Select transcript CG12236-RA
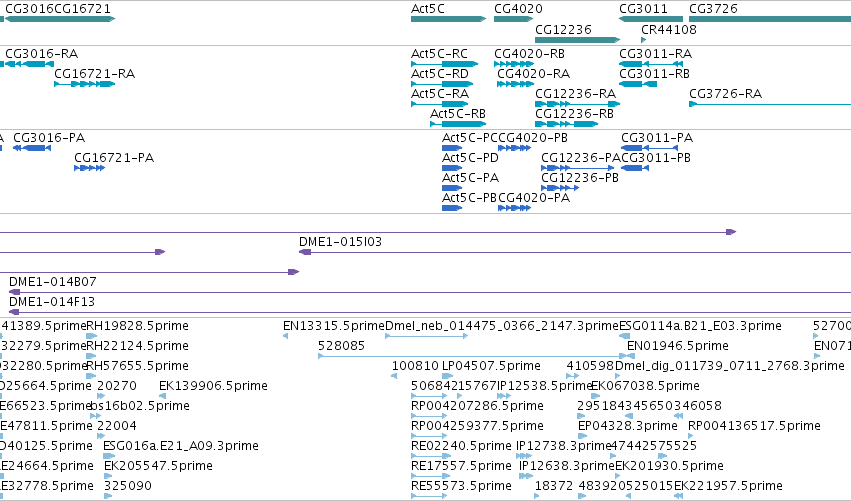 (x=577, y=104)
